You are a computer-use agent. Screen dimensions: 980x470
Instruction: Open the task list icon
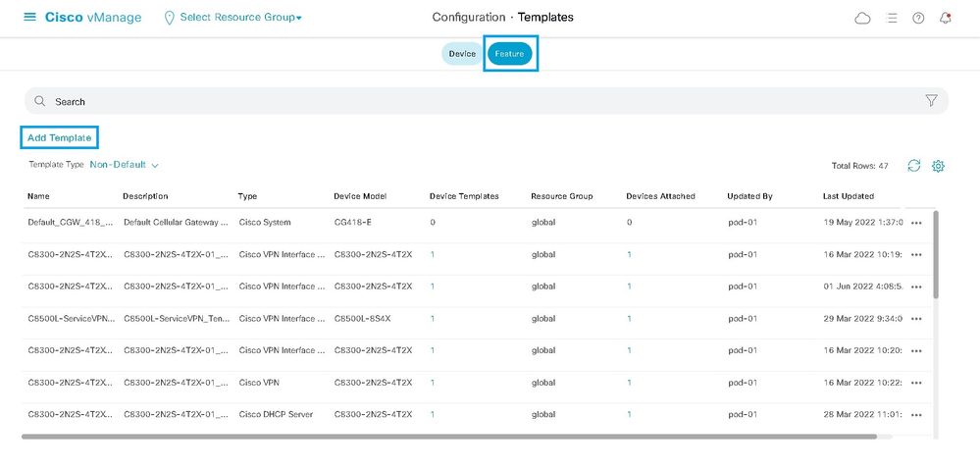[x=892, y=18]
